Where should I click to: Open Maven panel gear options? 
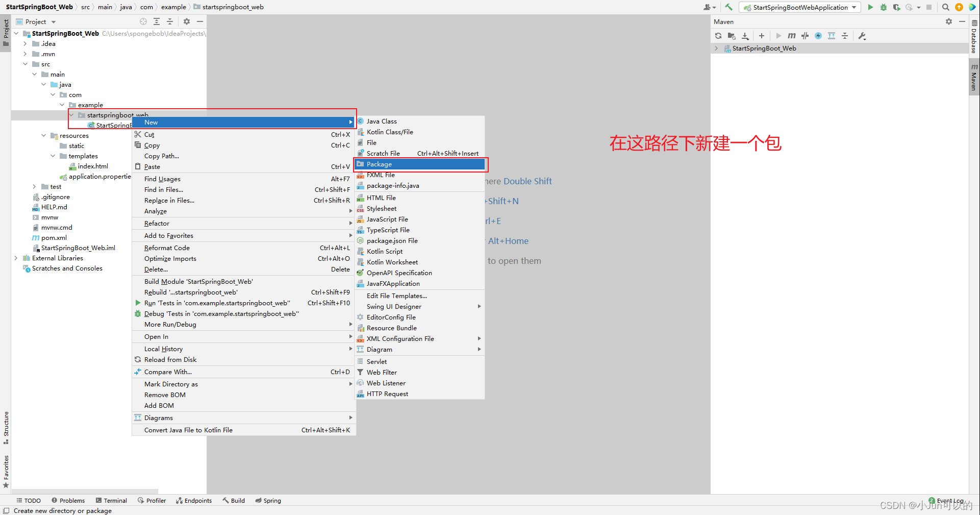click(949, 21)
